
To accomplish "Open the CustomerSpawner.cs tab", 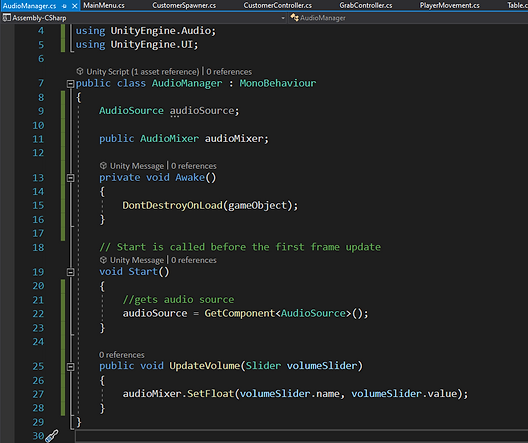I will pyautogui.click(x=184, y=5).
